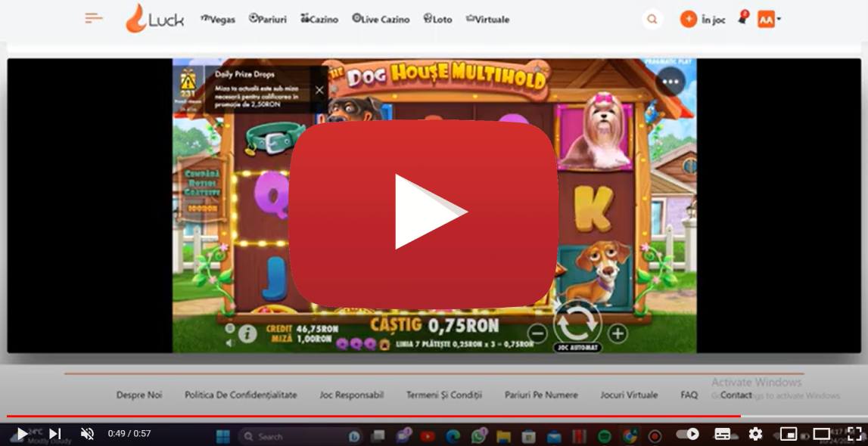Click the Daily Prize Drops trophy icon
868x446 pixels.
pos(188,82)
